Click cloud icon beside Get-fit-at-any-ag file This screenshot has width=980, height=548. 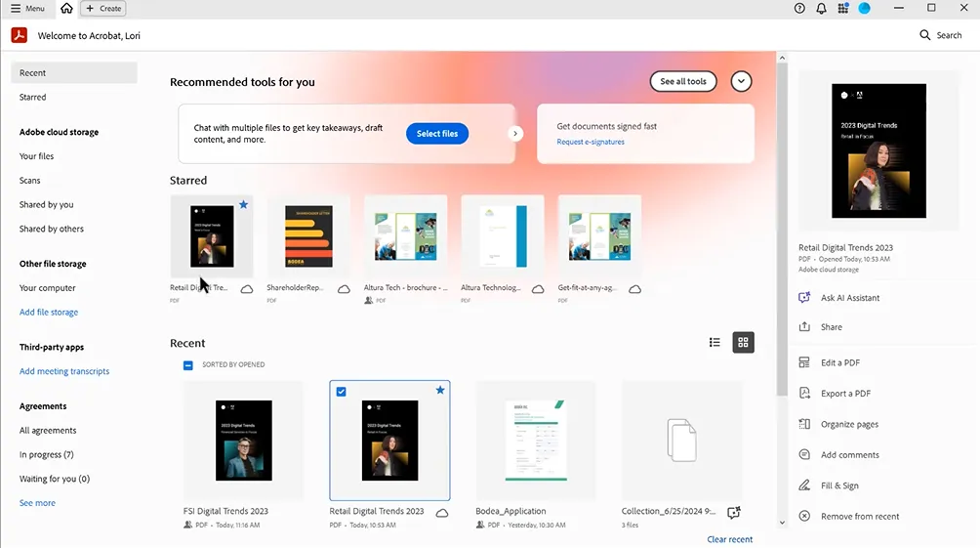coord(634,289)
